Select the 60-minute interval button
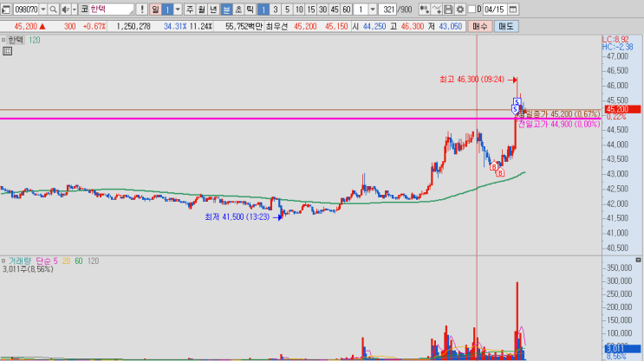Image resolution: width=644 pixels, height=361 pixels. pos(347,9)
